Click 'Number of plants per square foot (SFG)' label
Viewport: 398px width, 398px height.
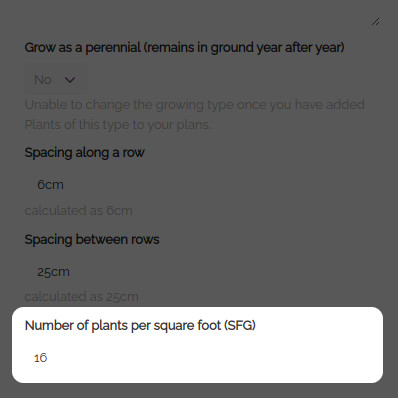point(140,325)
